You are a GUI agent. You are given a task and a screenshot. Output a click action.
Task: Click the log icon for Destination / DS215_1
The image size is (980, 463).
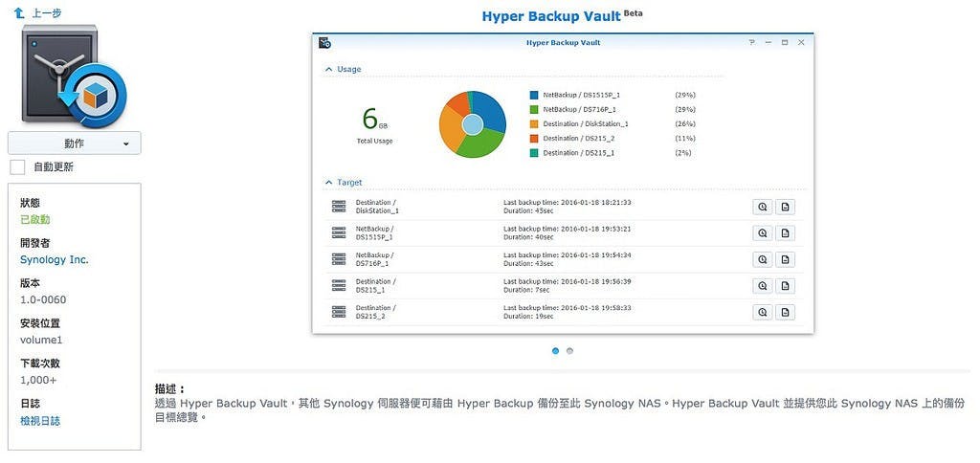click(785, 285)
